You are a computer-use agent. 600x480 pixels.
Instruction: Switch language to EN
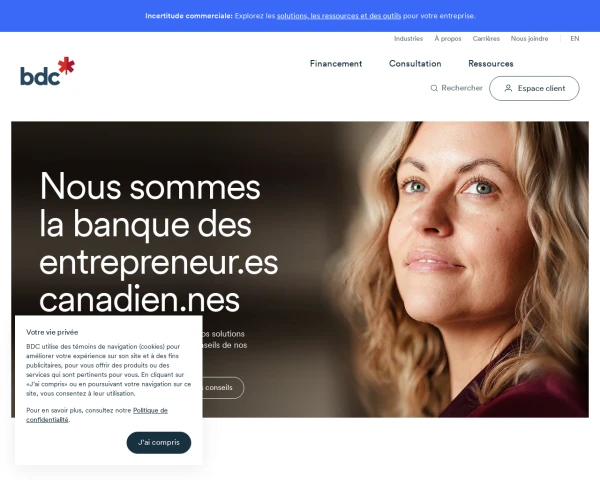pos(575,39)
